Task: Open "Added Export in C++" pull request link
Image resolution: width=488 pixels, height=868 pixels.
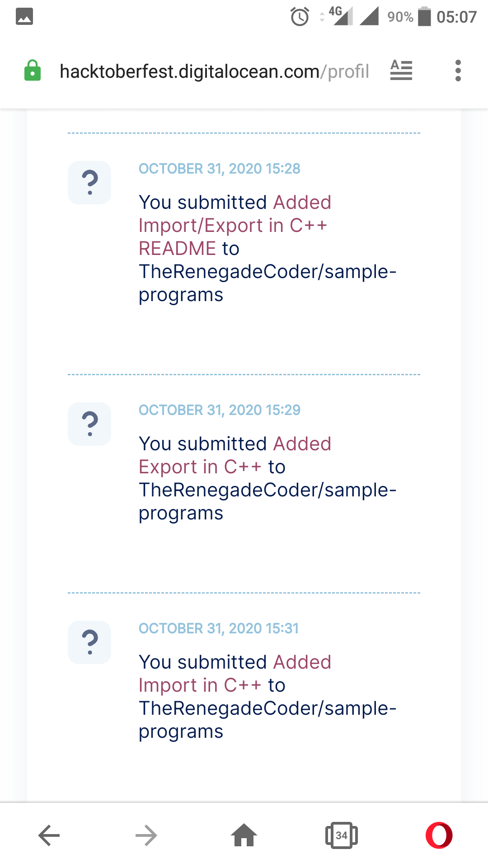Action: [x=200, y=467]
